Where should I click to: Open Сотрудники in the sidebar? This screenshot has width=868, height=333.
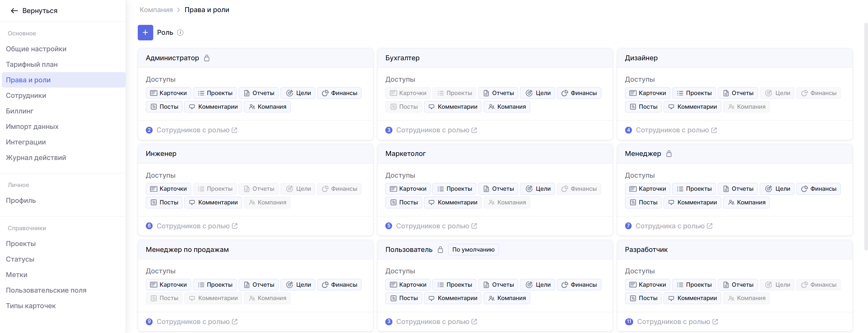tap(26, 95)
